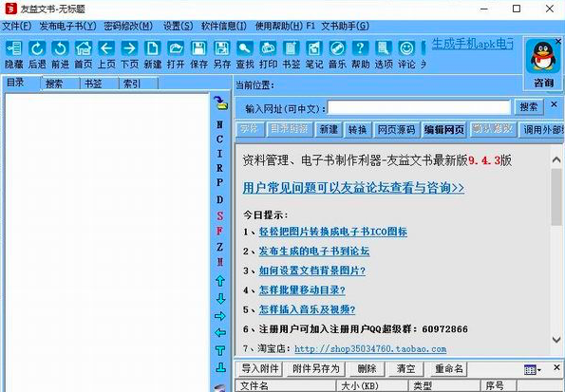Click the 文件名 column header
This screenshot has width=565, height=392.
(x=286, y=385)
